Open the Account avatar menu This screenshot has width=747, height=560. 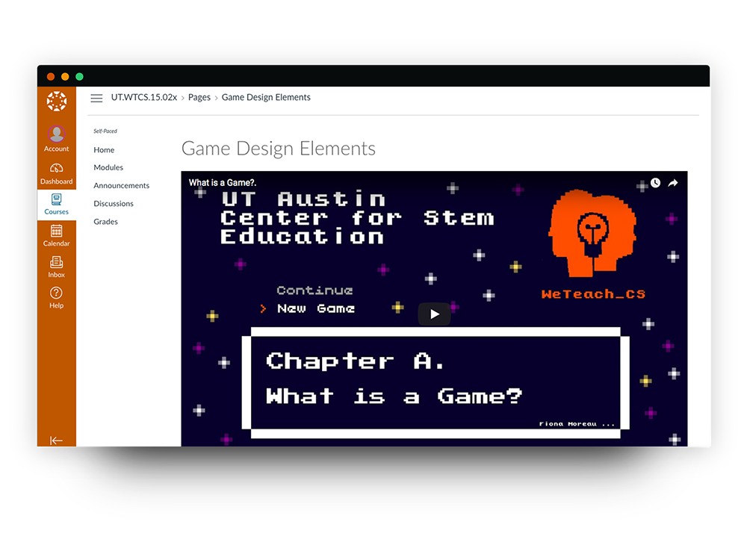pyautogui.click(x=56, y=139)
